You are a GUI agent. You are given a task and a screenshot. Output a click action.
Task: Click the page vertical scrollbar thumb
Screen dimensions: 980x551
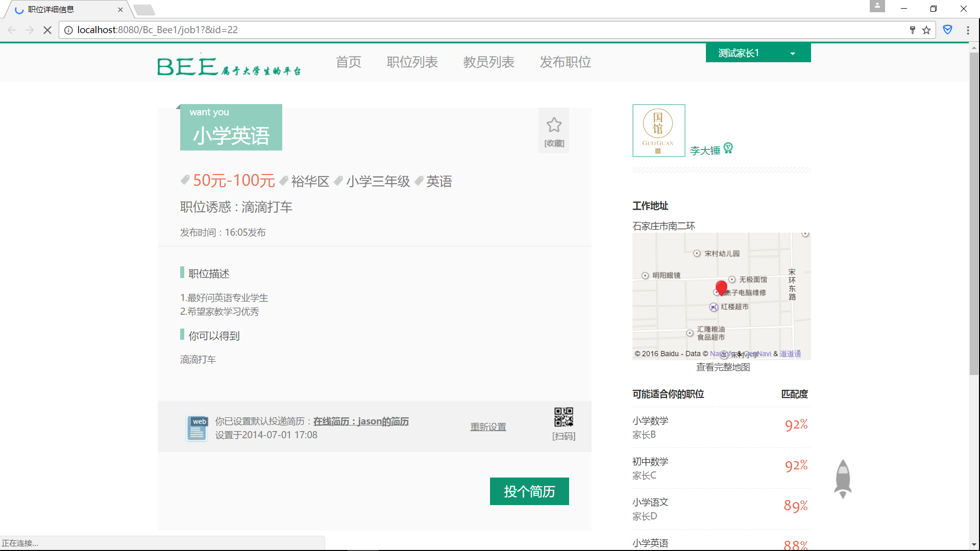pos(974,214)
